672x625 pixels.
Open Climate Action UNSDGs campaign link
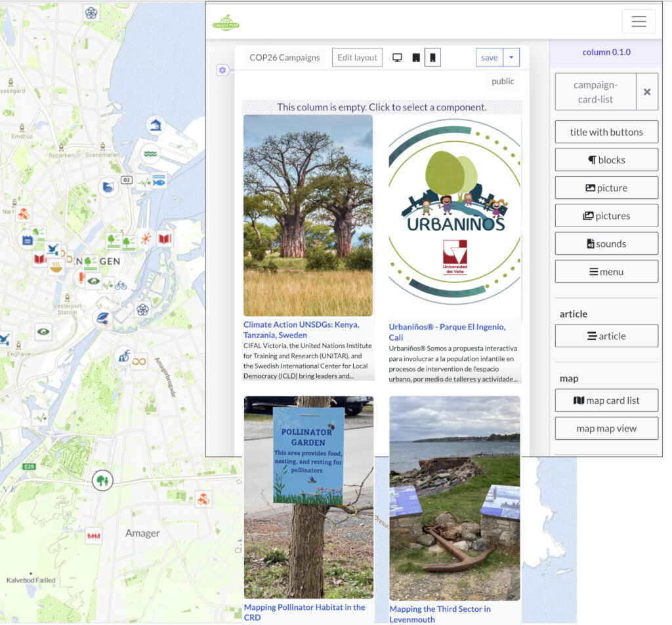click(301, 330)
